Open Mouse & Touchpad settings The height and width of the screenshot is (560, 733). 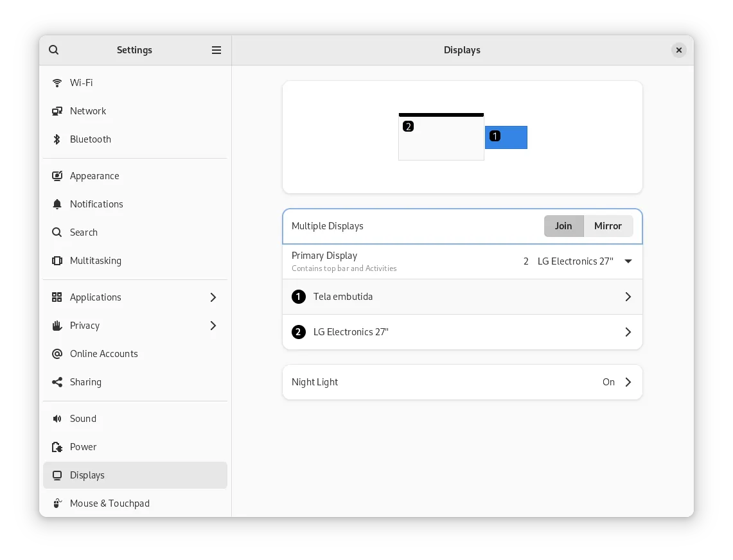click(109, 503)
